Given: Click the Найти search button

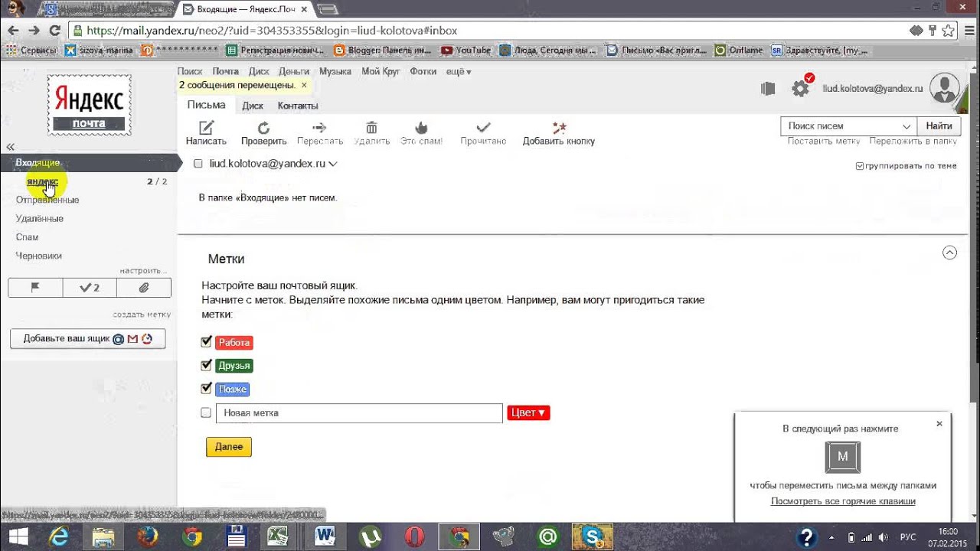Looking at the screenshot, I should pos(939,126).
